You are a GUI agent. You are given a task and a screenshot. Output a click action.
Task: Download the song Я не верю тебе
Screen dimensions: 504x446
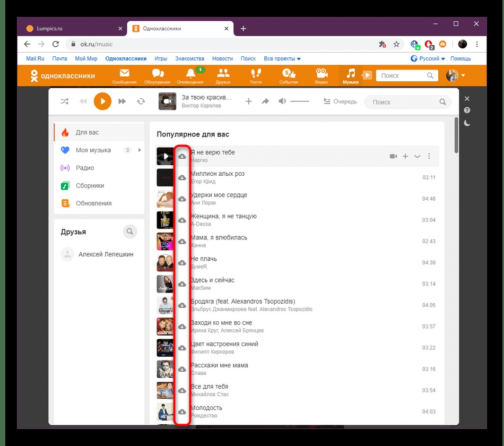(x=183, y=157)
